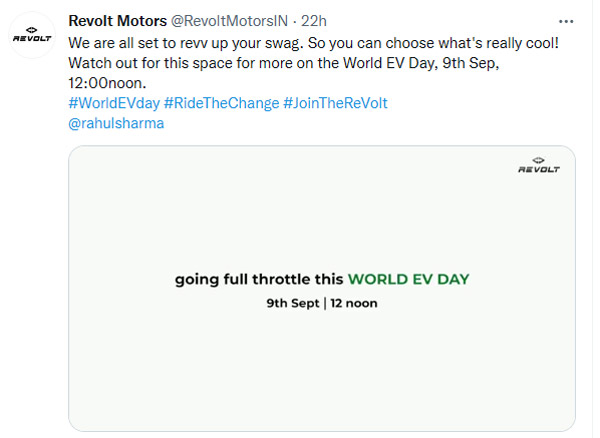Open the #JoinTheReVolt hashtag
Screen dimensions: 600x438
coord(335,103)
